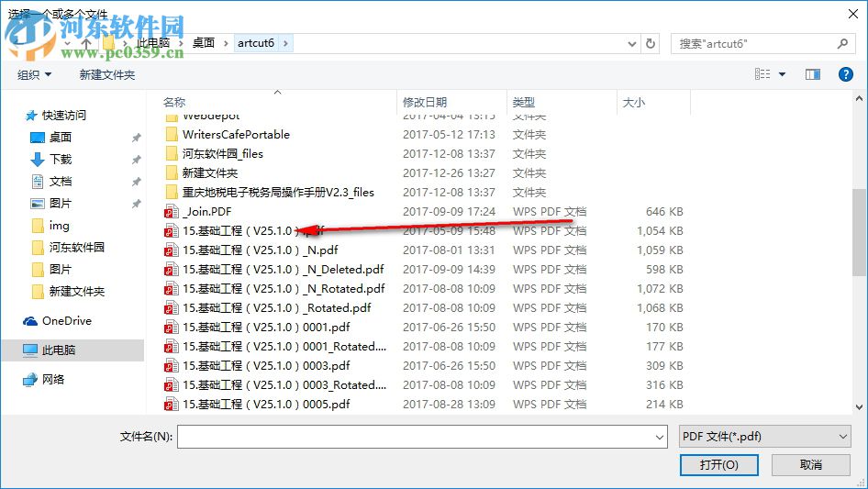Sort by 类型 column header
The image size is (868, 489).
524,103
